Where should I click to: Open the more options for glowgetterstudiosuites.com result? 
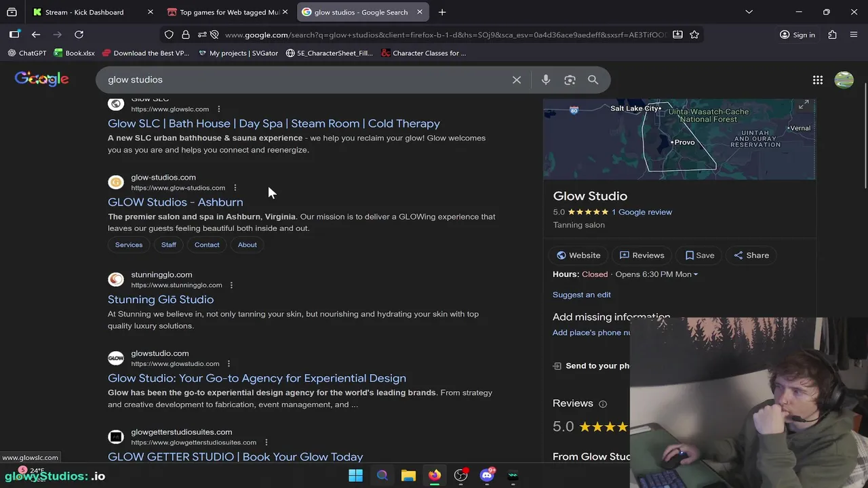(x=266, y=443)
